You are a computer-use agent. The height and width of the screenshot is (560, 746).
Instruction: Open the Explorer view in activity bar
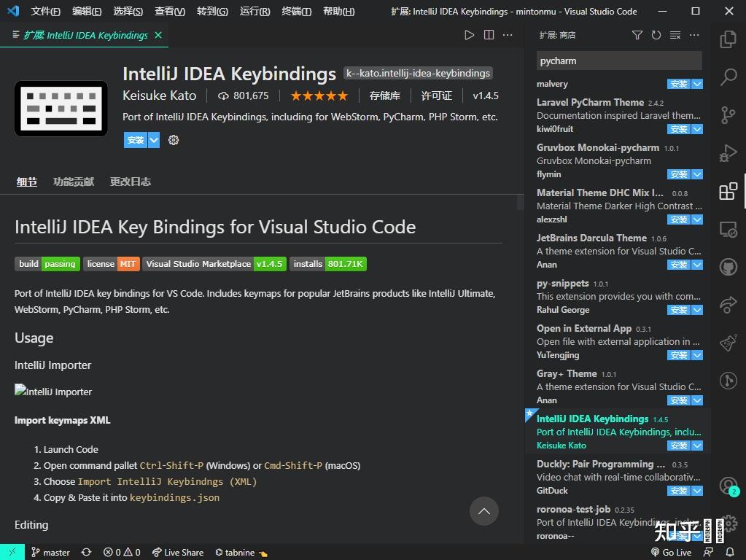(x=728, y=39)
